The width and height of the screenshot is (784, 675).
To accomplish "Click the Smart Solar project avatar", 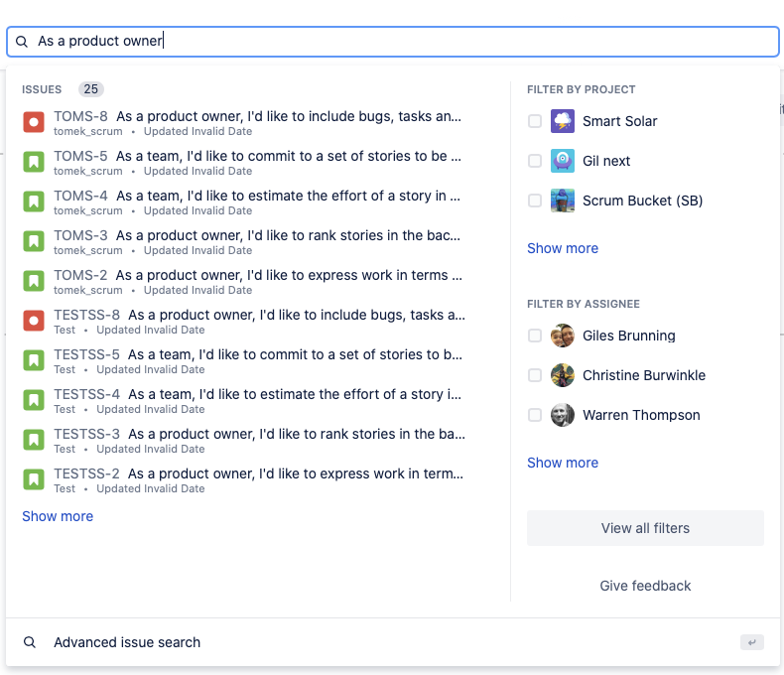I will point(563,121).
